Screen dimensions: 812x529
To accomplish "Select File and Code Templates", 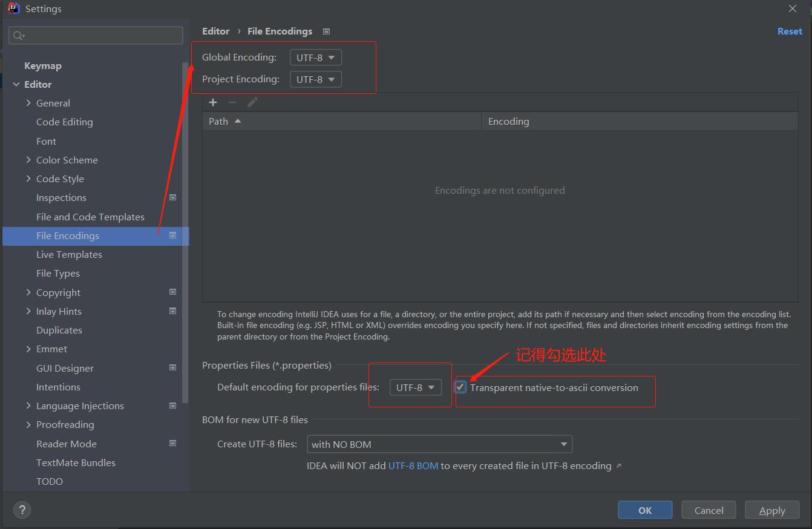I will 90,217.
